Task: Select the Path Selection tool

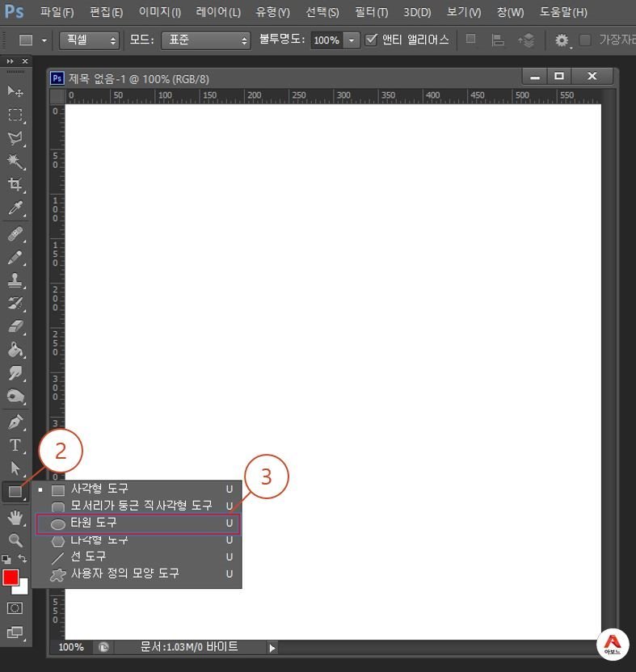Action: [x=15, y=468]
